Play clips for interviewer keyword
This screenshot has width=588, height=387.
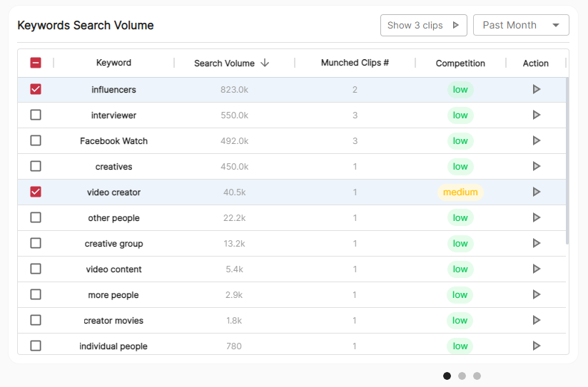coord(537,115)
